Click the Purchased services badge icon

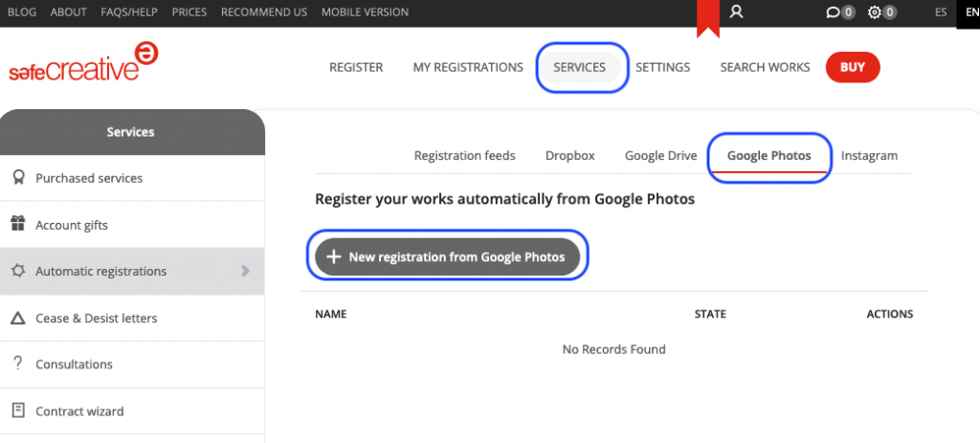17,178
